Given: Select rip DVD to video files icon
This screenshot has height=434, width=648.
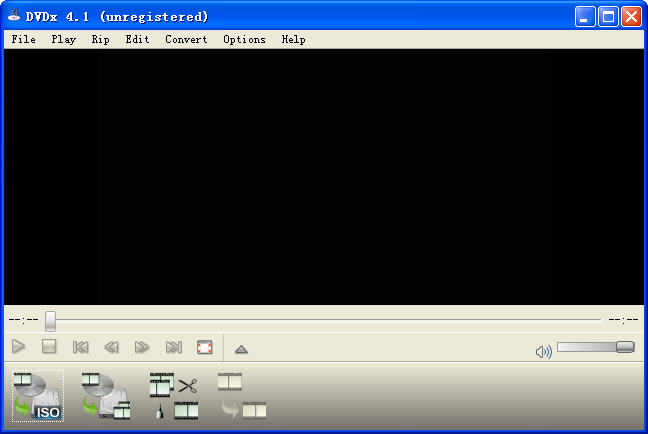Looking at the screenshot, I should coord(106,396).
